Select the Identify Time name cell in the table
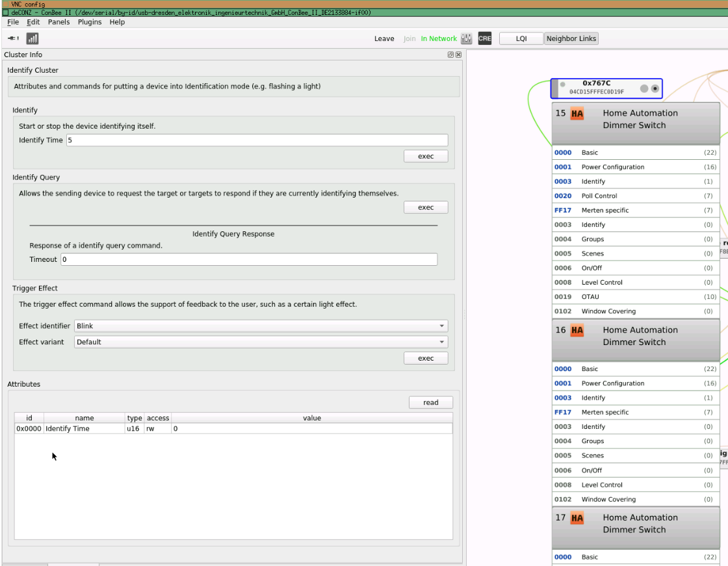Viewport: 728px width, 566px height. tap(84, 429)
